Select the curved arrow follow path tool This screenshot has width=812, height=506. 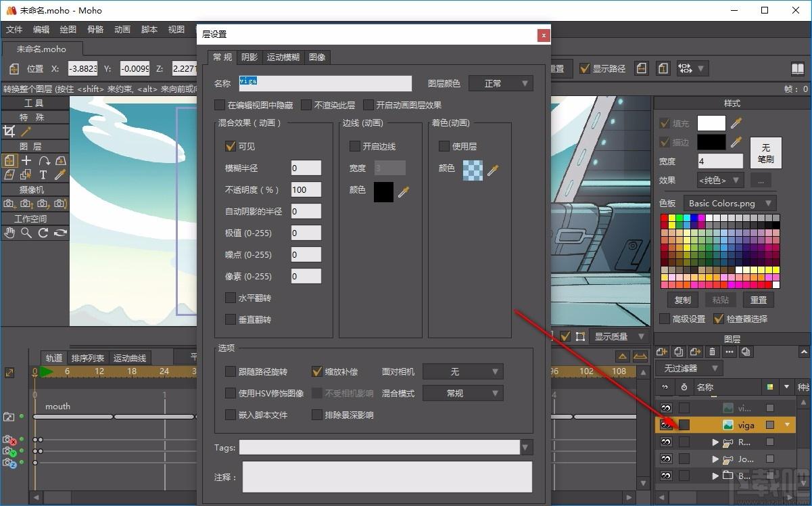44,160
